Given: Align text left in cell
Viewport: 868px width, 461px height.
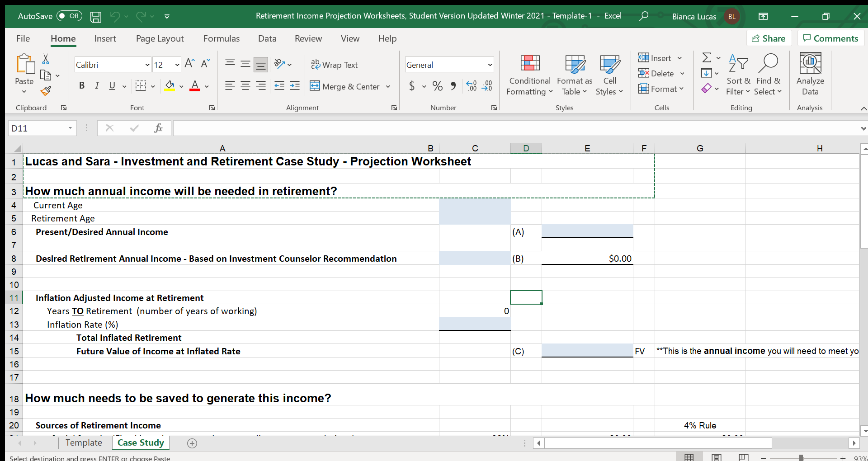Looking at the screenshot, I should tap(230, 86).
